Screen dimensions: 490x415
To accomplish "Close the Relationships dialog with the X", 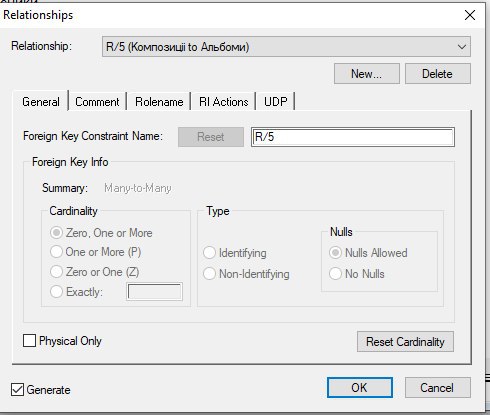I will 470,15.
